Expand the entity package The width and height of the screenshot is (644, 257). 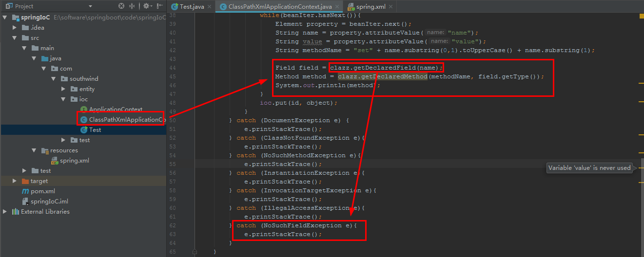(x=63, y=89)
